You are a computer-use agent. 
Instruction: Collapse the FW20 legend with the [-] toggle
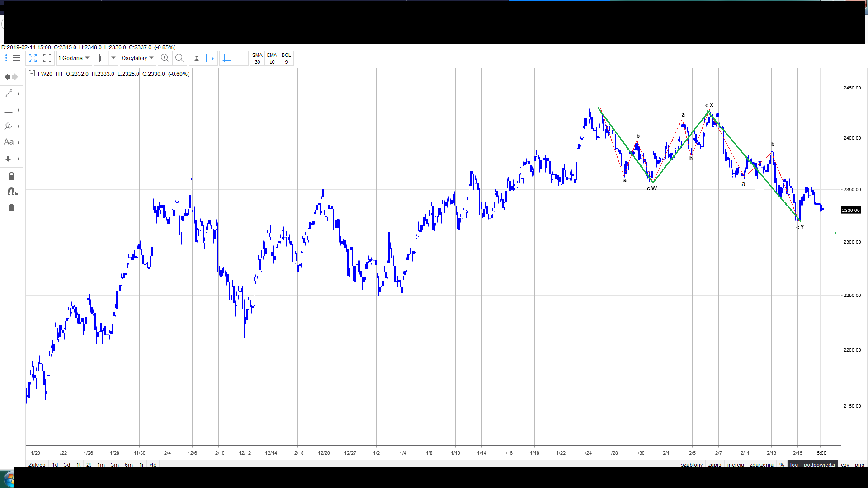[32, 74]
